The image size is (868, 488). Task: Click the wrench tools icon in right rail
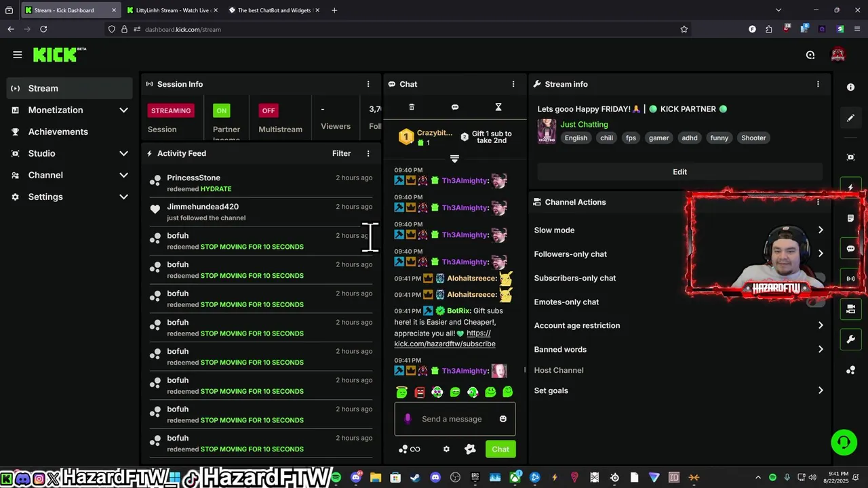tap(850, 339)
